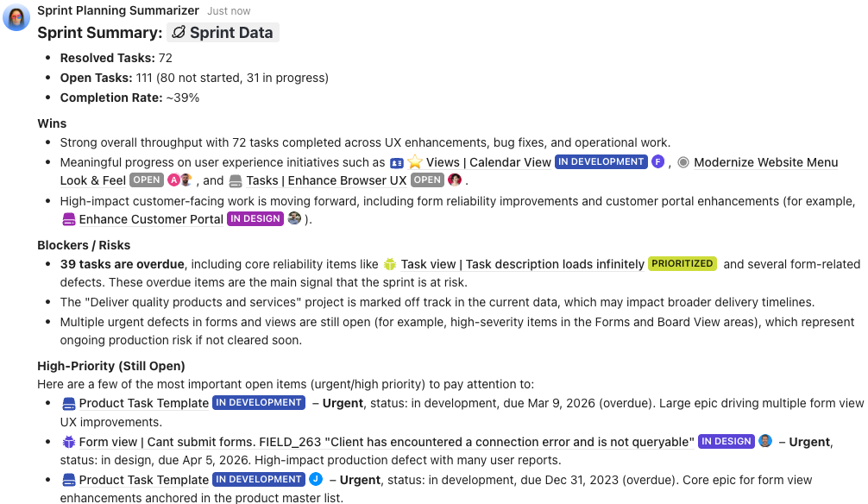
Task: Click the Sprint Planning Summarizer bot avatar
Action: point(16,17)
